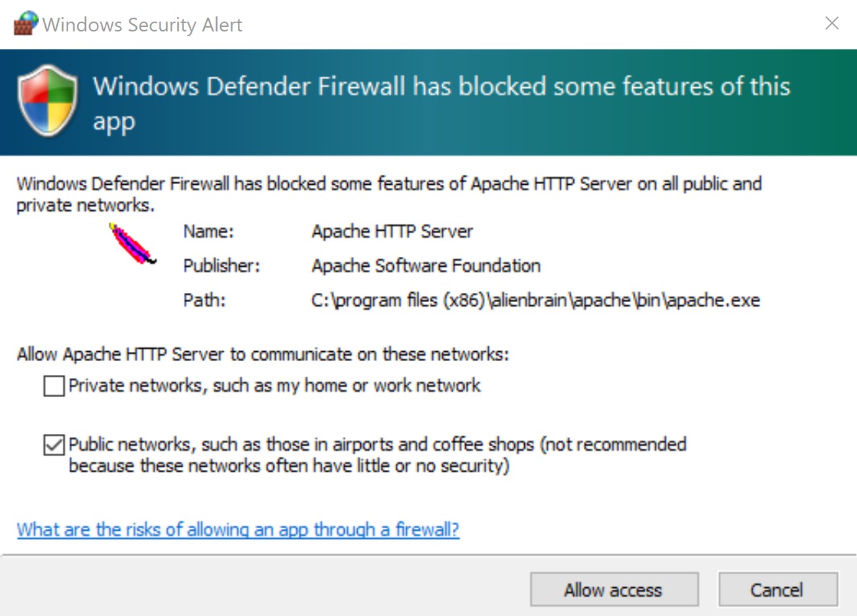Open the firewall risks help link
The height and width of the screenshot is (616, 857).
(x=238, y=529)
